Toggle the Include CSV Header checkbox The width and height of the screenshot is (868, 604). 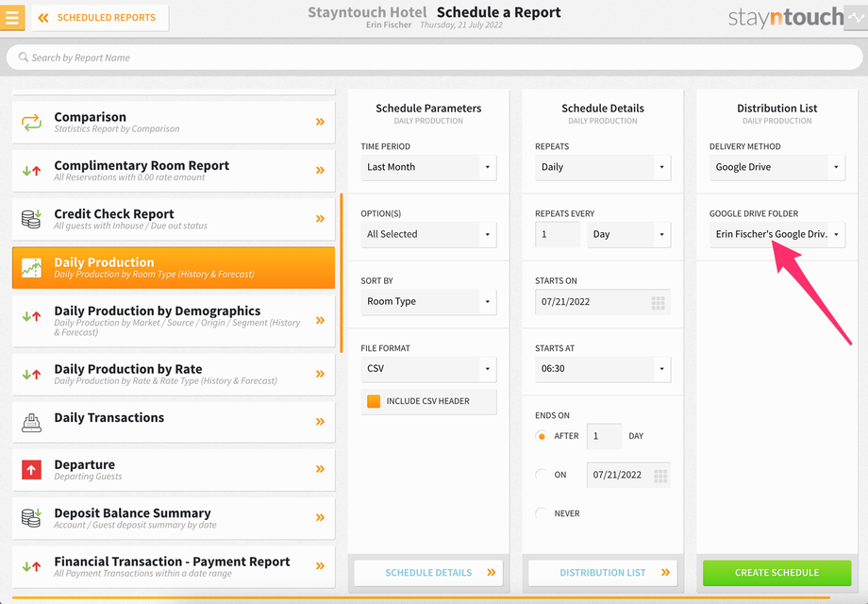374,401
